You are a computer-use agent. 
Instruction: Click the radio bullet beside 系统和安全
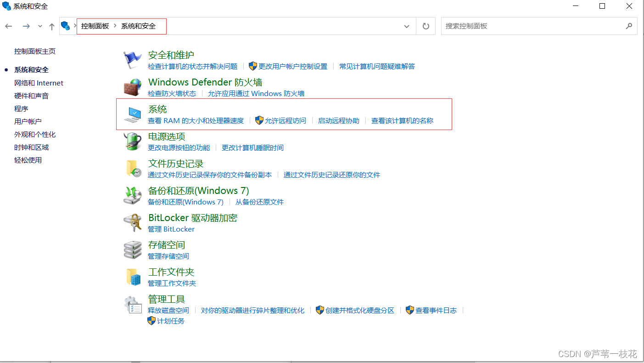tap(6, 69)
